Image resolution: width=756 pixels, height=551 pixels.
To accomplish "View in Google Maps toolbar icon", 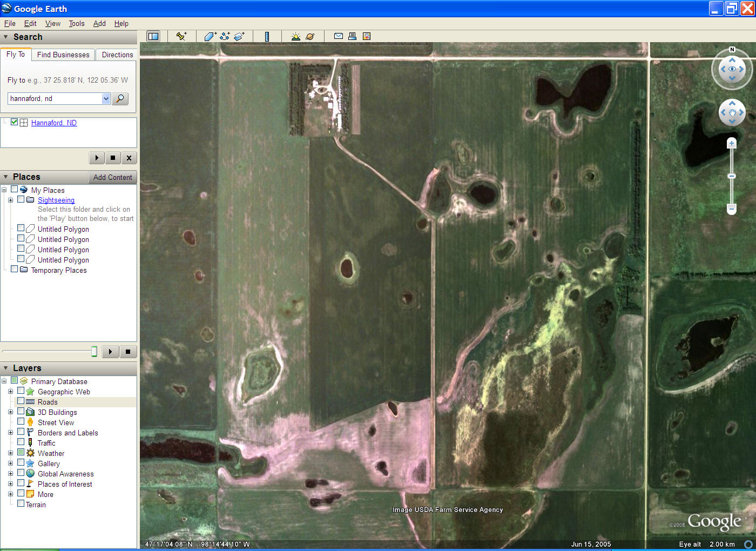I will pyautogui.click(x=367, y=36).
